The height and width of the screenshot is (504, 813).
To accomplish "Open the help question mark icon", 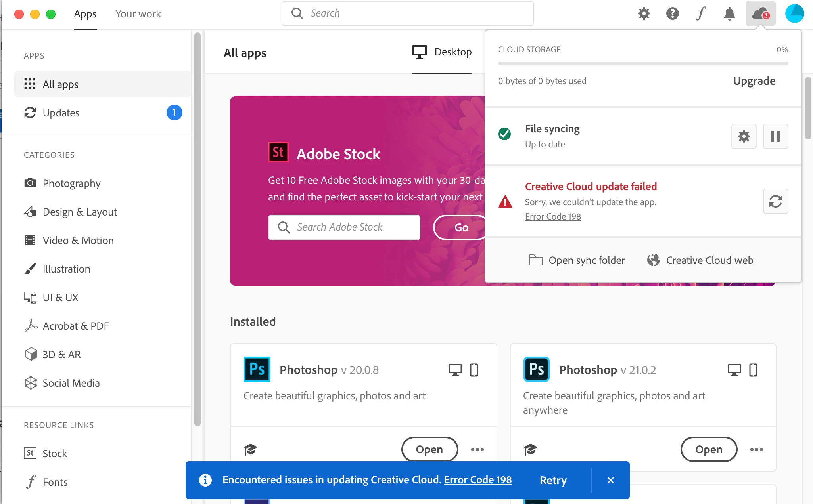I will point(672,13).
